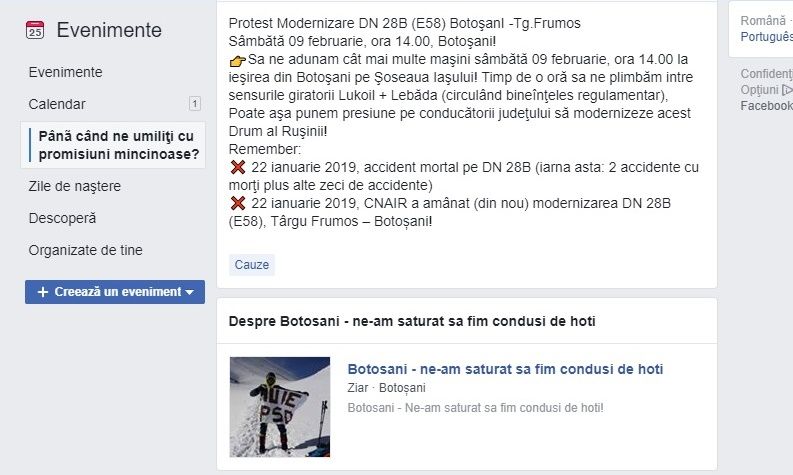Click the plus icon on create event button
Viewport: 793px width, 475px height.
pos(43,292)
